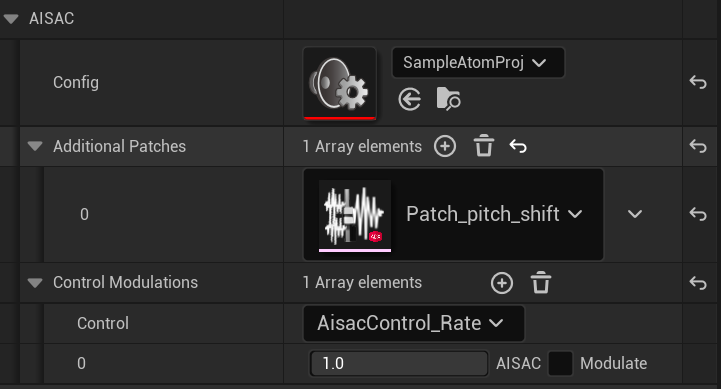Open element options chevron beside Patch_pitch_shift
The height and width of the screenshot is (389, 721).
tap(635, 214)
